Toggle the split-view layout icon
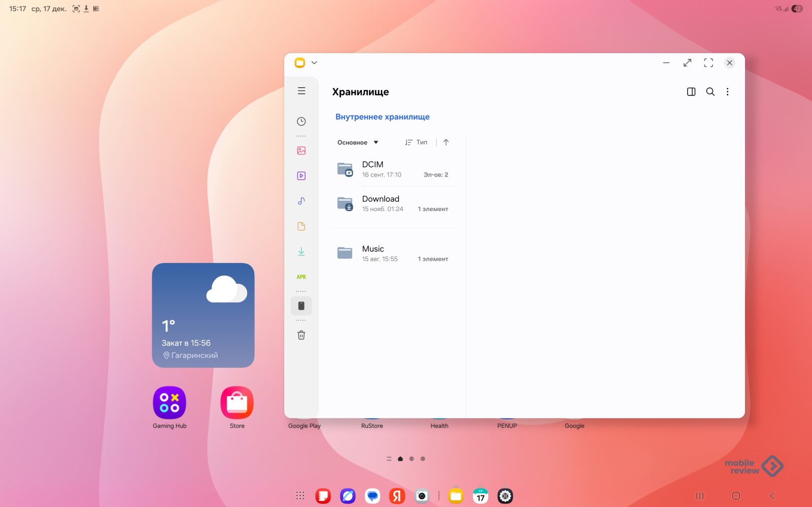812x507 pixels. click(691, 92)
